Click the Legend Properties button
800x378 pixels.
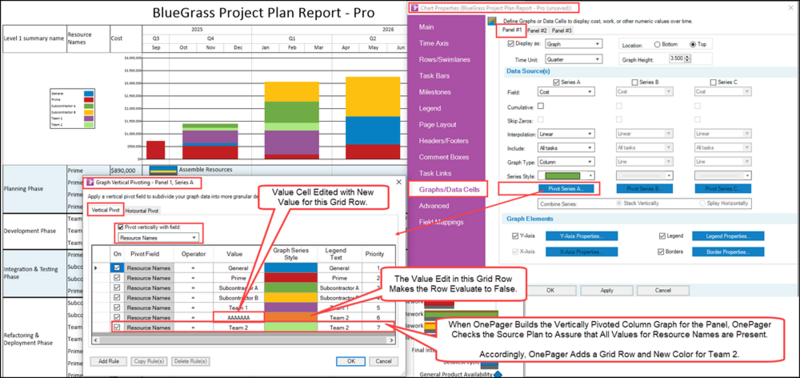point(728,236)
